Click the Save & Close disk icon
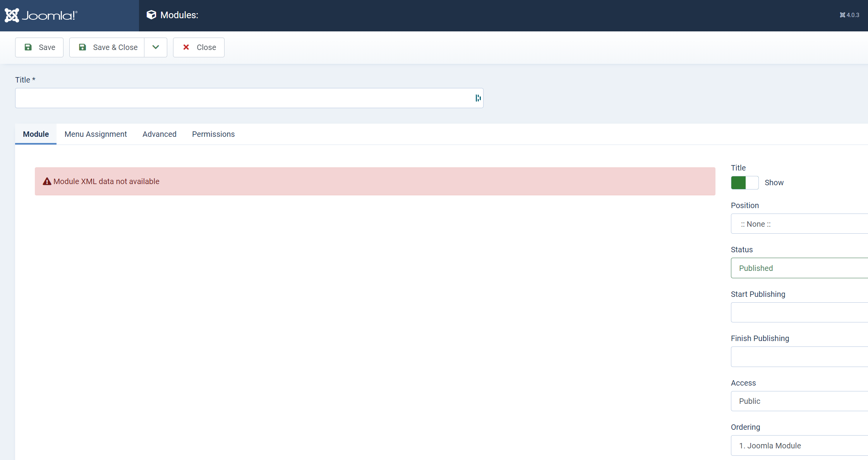 (x=82, y=47)
